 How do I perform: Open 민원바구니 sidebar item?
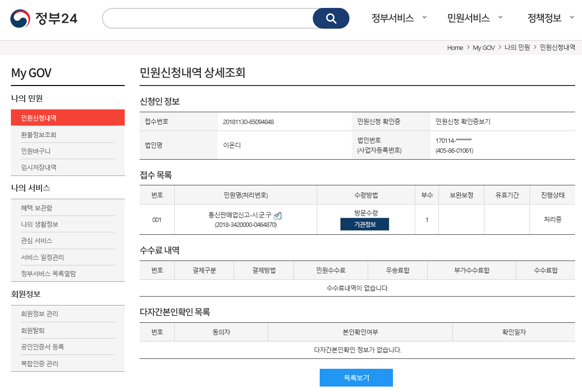click(36, 151)
